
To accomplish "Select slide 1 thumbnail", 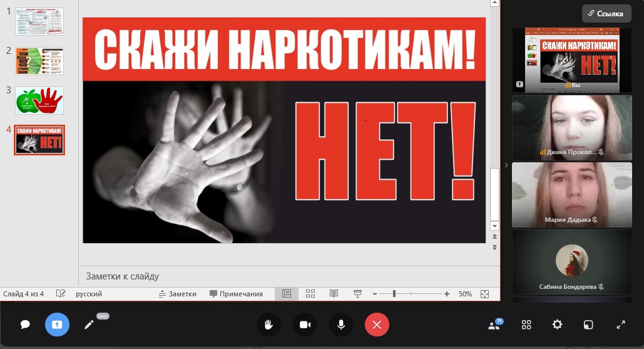I will click(x=39, y=21).
